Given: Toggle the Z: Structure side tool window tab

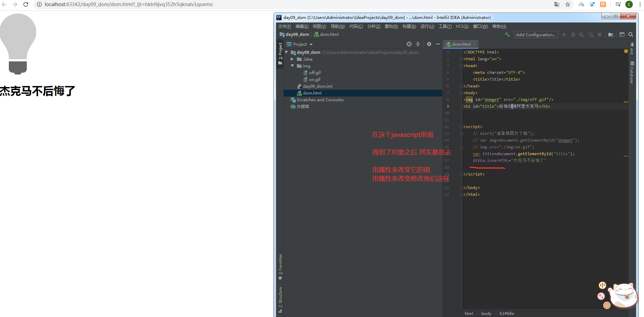Looking at the screenshot, I should (x=280, y=300).
